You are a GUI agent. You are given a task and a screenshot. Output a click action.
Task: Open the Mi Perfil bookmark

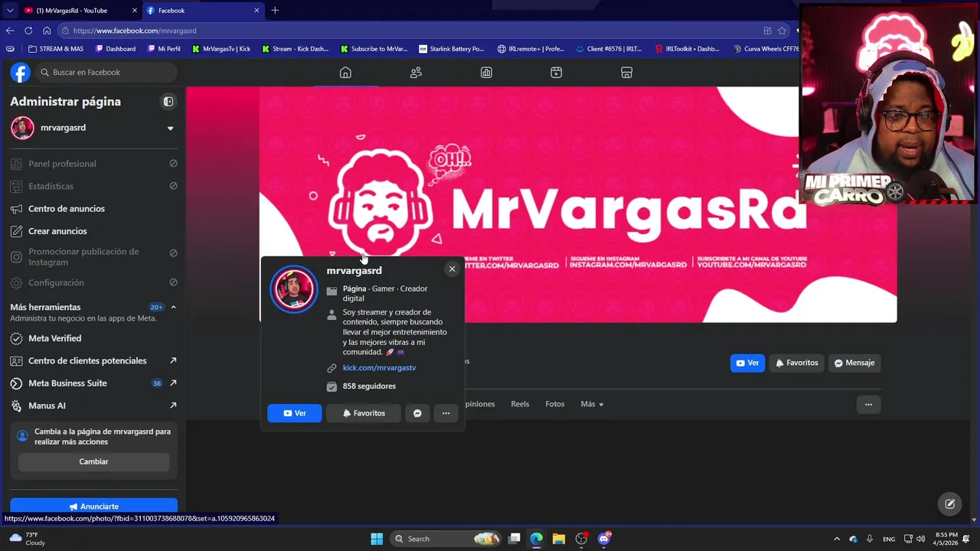(x=164, y=48)
